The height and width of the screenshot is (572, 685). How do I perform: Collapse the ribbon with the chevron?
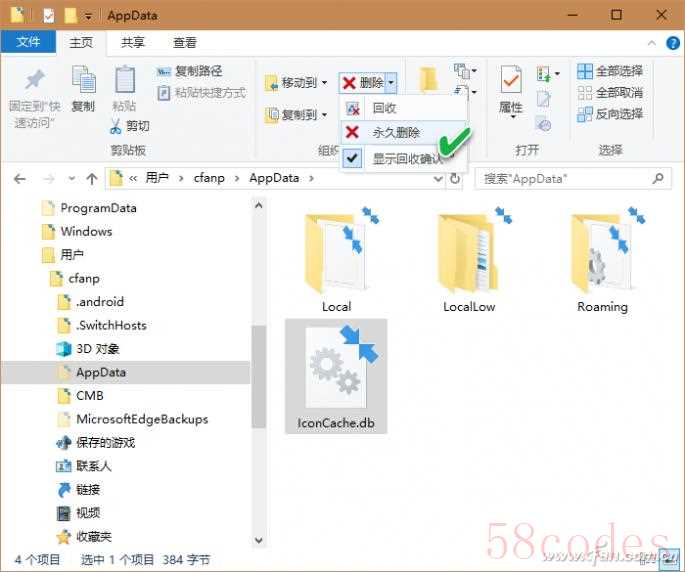(651, 43)
